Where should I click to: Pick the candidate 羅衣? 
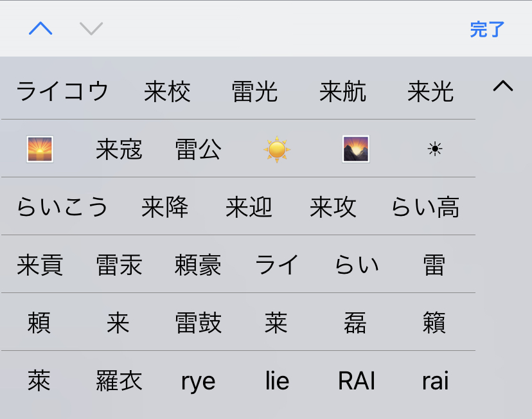tap(119, 381)
